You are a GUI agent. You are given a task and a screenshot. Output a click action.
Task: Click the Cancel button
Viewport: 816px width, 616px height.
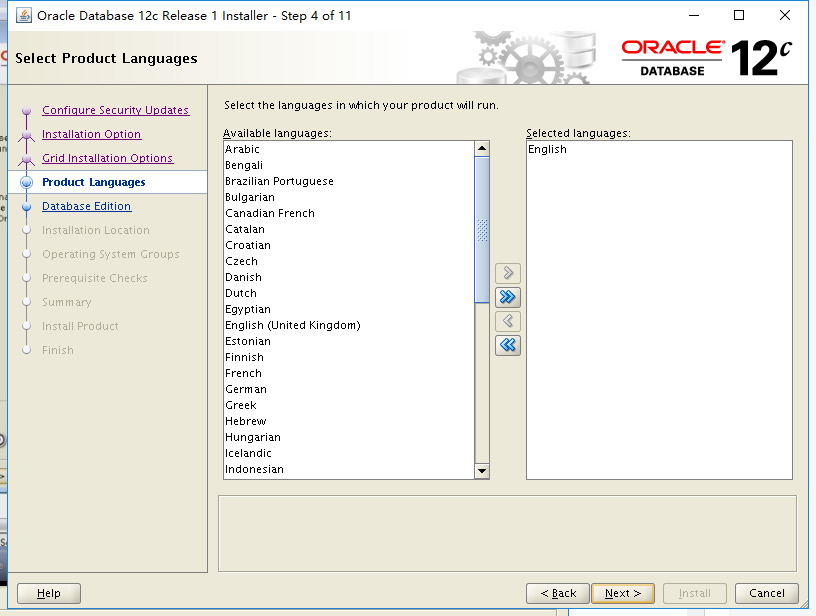[x=767, y=593]
